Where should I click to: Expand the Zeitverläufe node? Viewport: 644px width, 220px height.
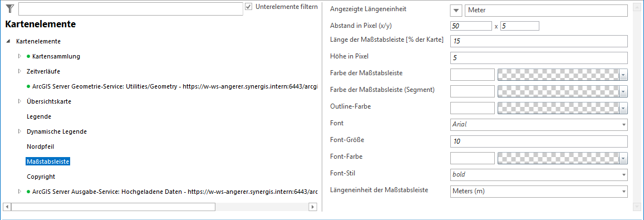(19, 71)
